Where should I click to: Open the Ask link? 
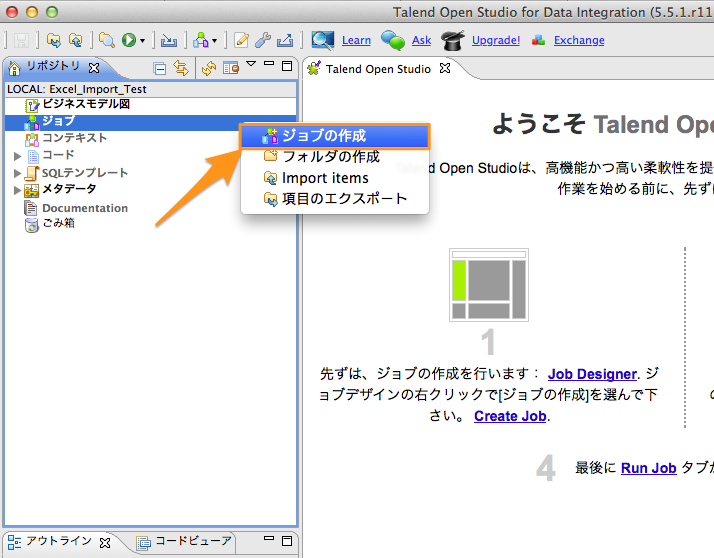[x=421, y=41]
